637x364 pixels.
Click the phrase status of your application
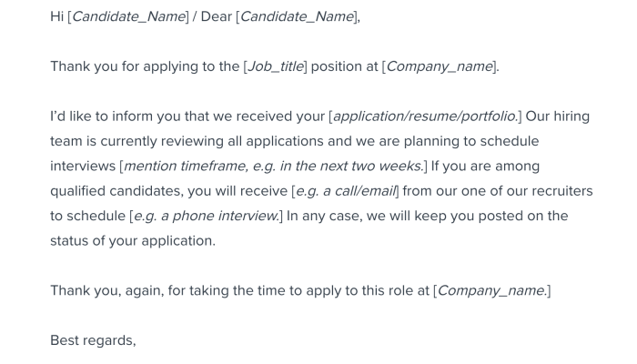tap(133, 240)
